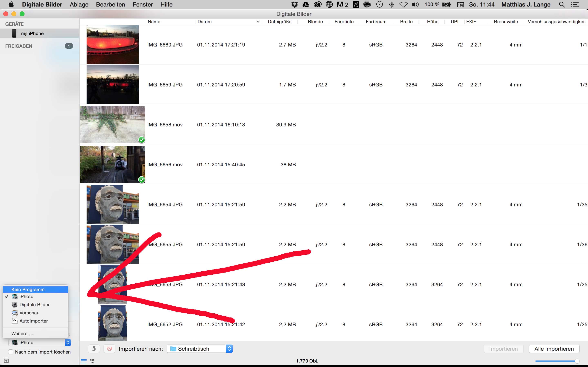The width and height of the screenshot is (588, 367).
Task: Select the IMG_6660.JPG stadium thumbnail
Action: pyautogui.click(x=112, y=45)
